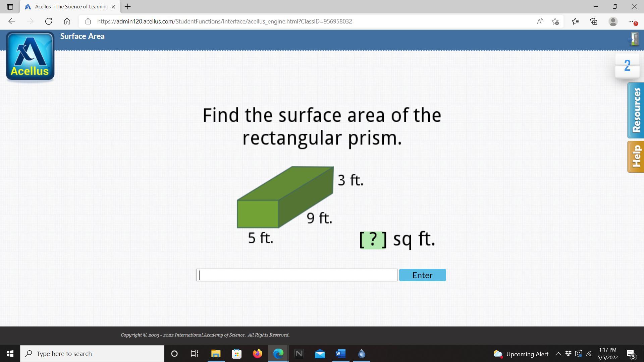Open Microsoft Word from taskbar
Screen dimensions: 644x362
click(x=340, y=354)
